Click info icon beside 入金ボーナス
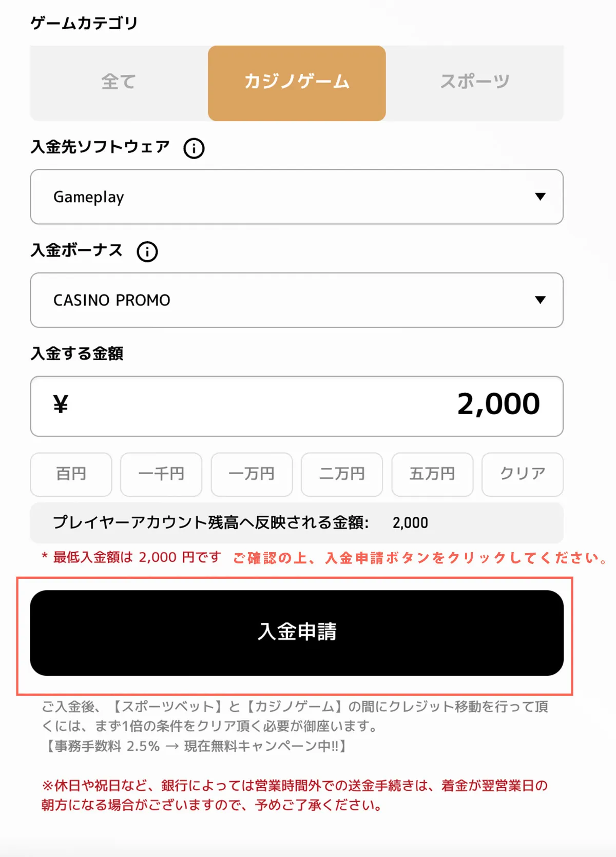The image size is (616, 857). click(147, 251)
